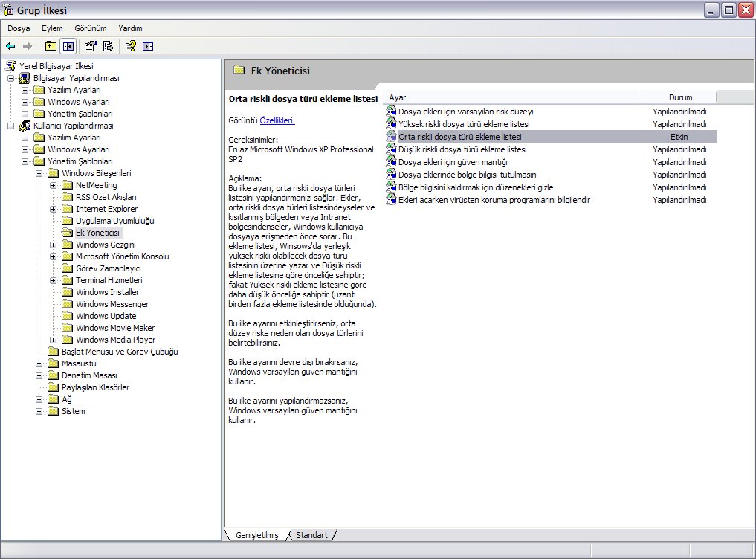Image resolution: width=756 pixels, height=559 pixels.
Task: Click the Back arrow toolbar icon
Action: pos(10,46)
